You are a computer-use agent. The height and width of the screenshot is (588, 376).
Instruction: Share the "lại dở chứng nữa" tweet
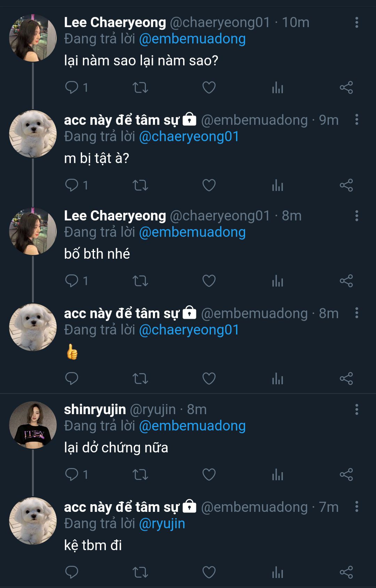coord(346,474)
